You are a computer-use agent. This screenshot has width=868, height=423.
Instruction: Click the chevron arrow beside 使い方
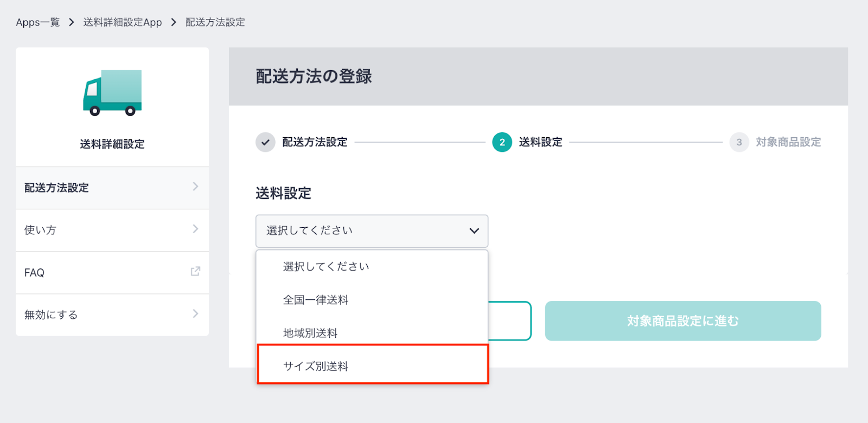point(195,229)
